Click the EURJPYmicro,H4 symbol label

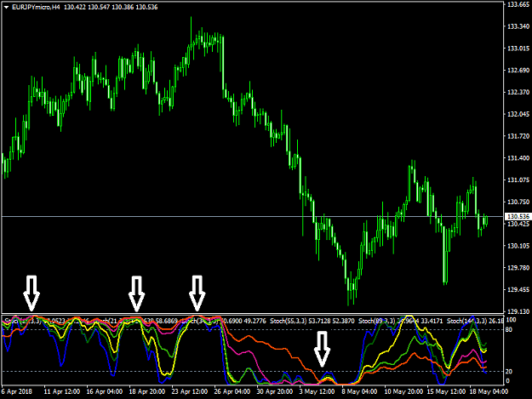[37, 7]
